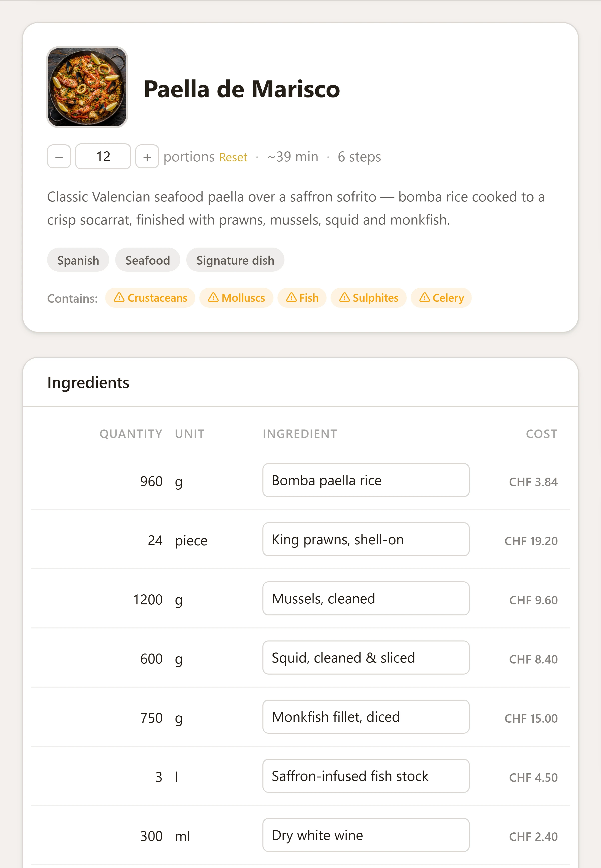Increase portions with the plus button
The image size is (601, 868).
pyautogui.click(x=147, y=156)
